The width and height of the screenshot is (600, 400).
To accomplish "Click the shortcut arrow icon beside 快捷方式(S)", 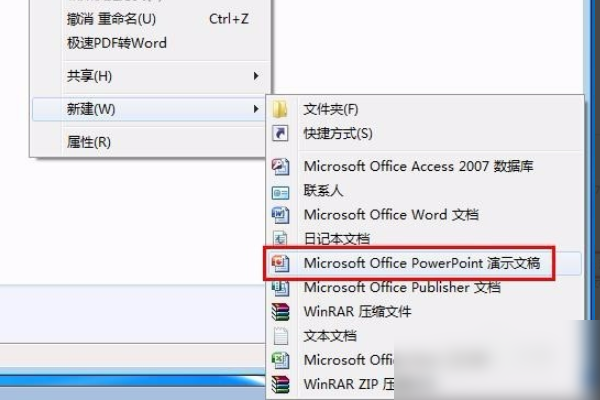I will coord(280,134).
